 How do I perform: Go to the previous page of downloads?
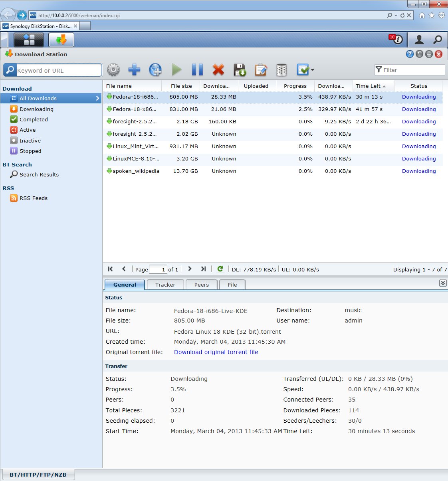124,269
